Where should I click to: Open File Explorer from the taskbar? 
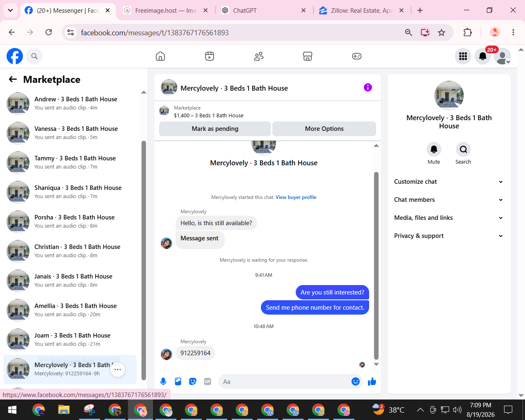[64, 410]
